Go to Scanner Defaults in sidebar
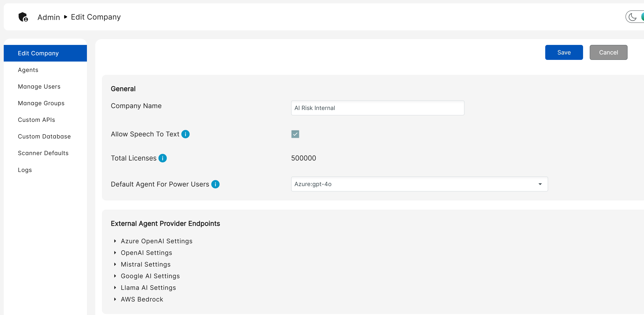 click(43, 153)
